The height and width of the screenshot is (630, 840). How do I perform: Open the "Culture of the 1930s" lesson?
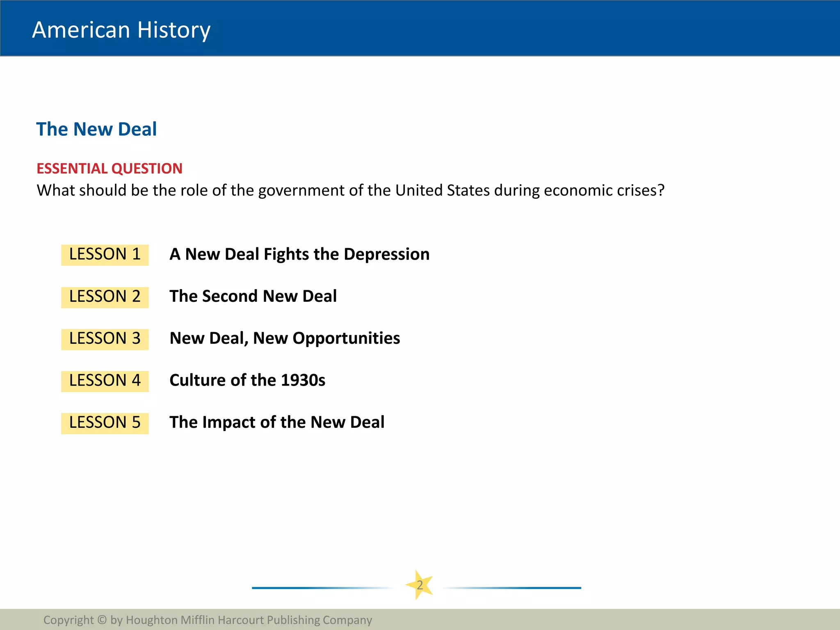click(247, 380)
